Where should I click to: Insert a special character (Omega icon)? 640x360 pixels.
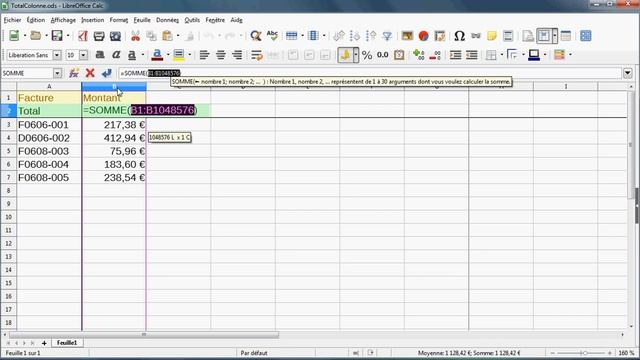459,36
